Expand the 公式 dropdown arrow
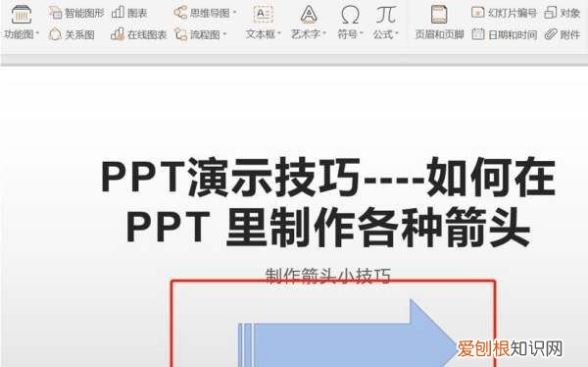The image size is (588, 367). pyautogui.click(x=396, y=33)
